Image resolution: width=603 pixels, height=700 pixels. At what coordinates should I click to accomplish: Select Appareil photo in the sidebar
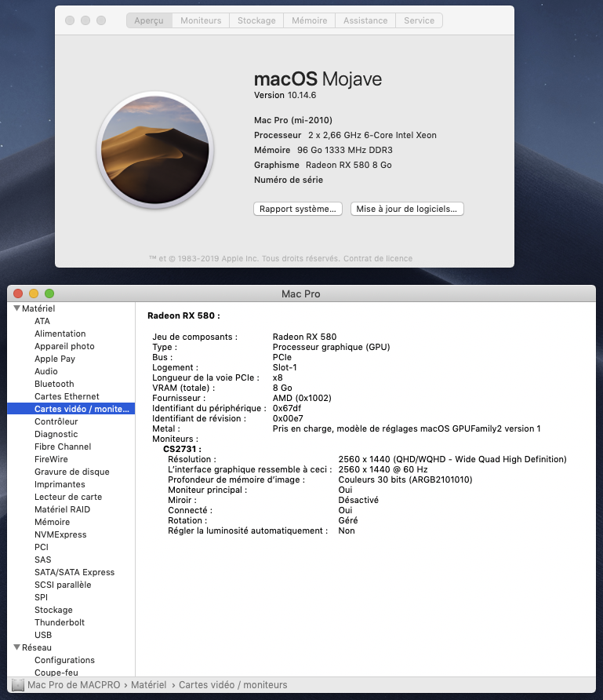click(64, 346)
